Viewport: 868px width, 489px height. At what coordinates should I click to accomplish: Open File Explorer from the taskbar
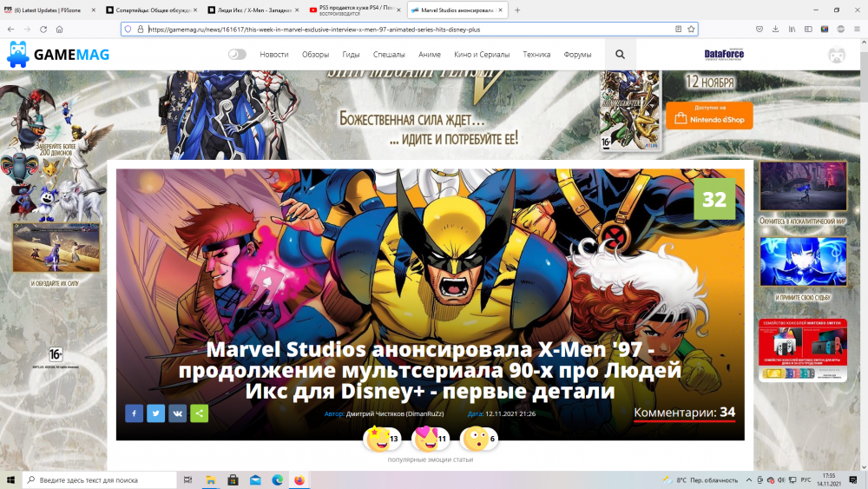210,479
